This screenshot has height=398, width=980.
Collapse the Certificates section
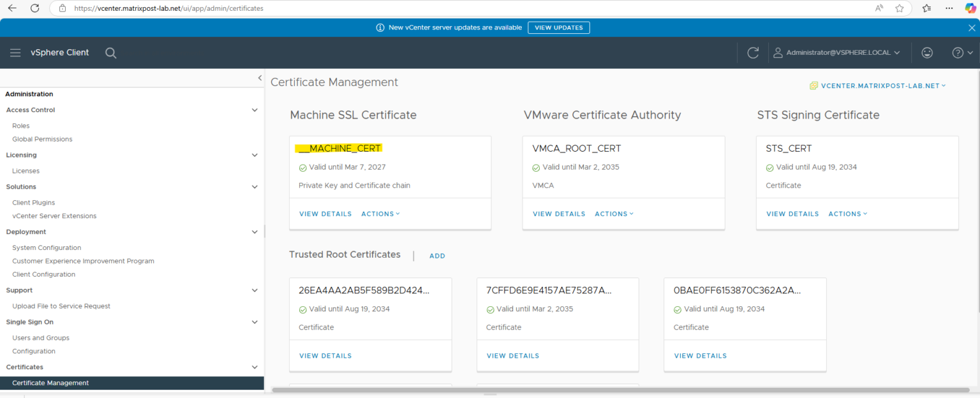point(255,367)
